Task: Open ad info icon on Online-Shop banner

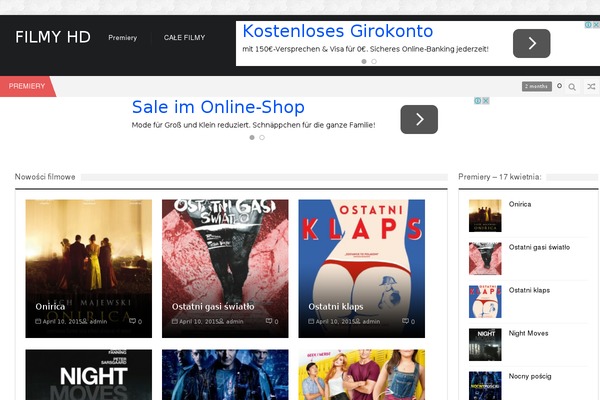Action: click(x=478, y=101)
